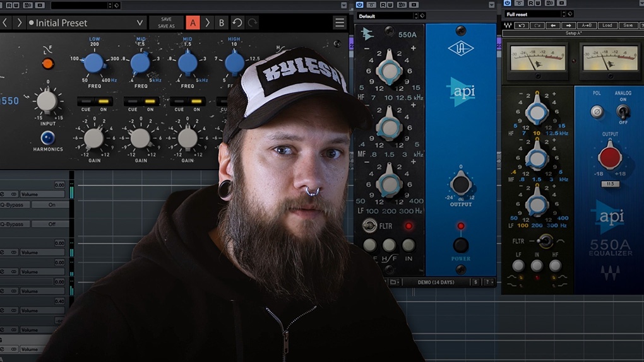Click the POL polarity button in Waves plugin
The width and height of the screenshot is (644, 362).
597,111
